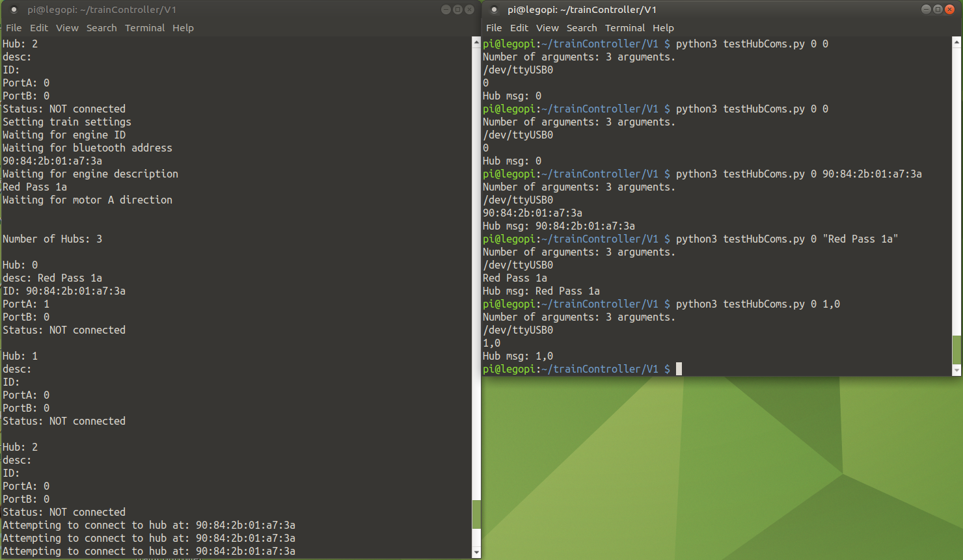Viewport: 963px width, 560px height.
Task: Click the left terminal's title text
Action: coord(102,10)
